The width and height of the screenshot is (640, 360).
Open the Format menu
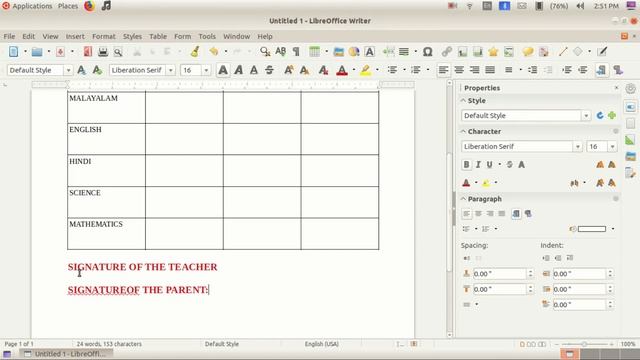click(104, 36)
